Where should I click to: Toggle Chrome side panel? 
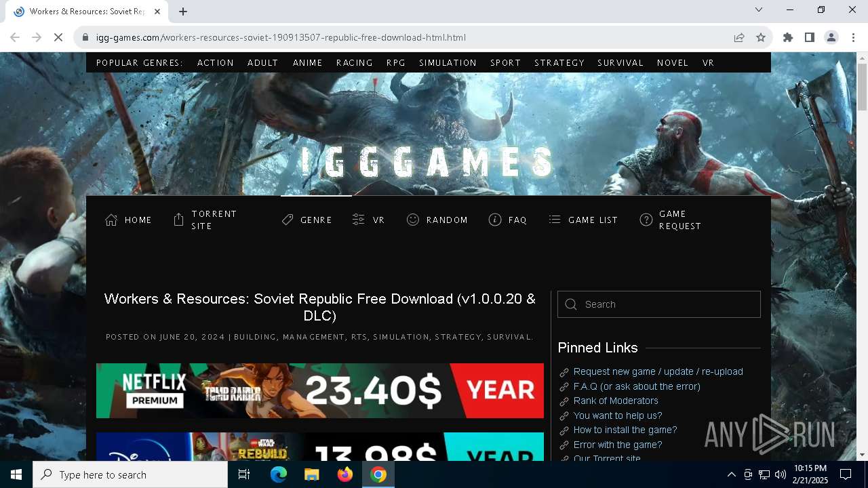810,37
